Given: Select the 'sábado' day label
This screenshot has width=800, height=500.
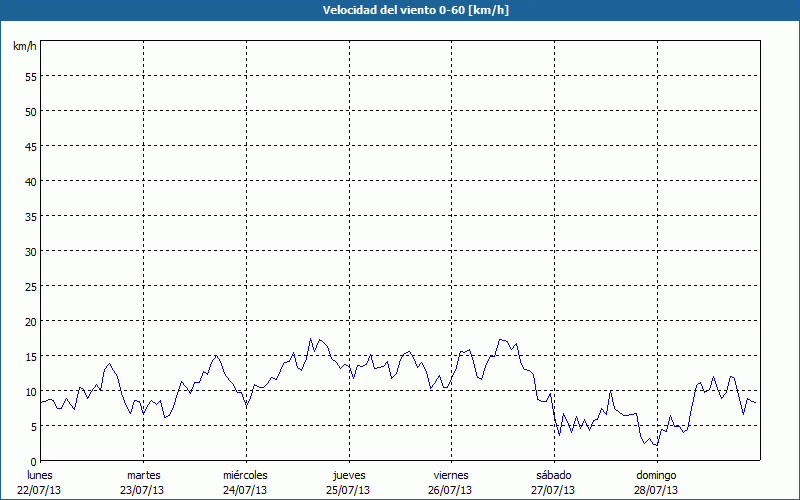Looking at the screenshot, I should tap(553, 475).
